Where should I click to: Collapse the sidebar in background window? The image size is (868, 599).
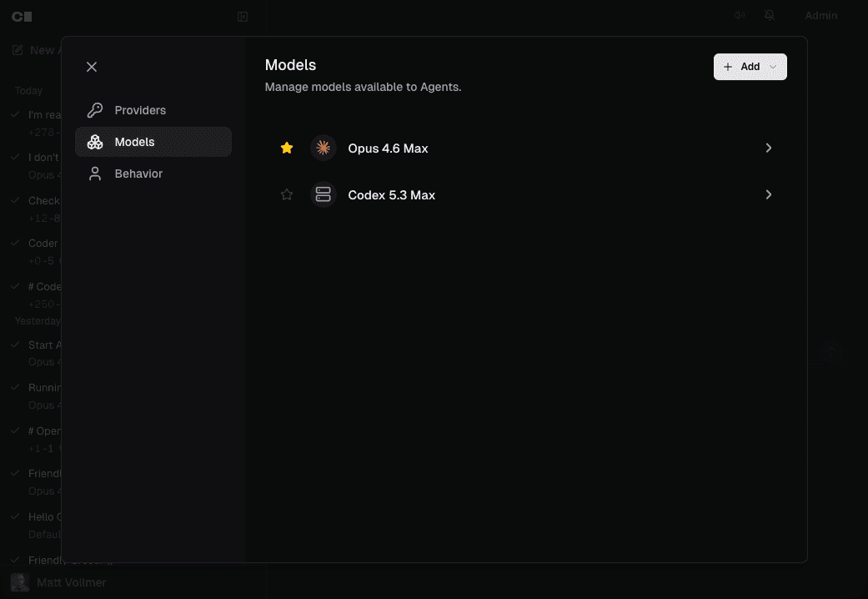point(243,17)
